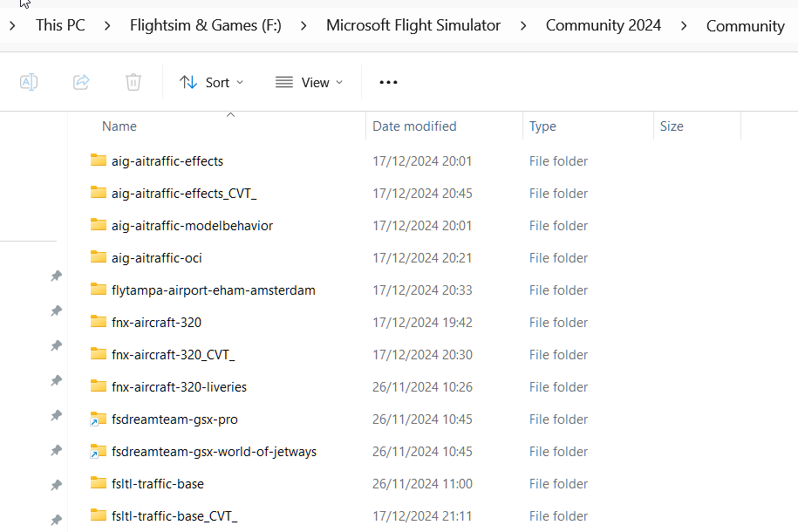Image resolution: width=798 pixels, height=532 pixels.
Task: Click the Share toolbar icon
Action: pos(81,82)
